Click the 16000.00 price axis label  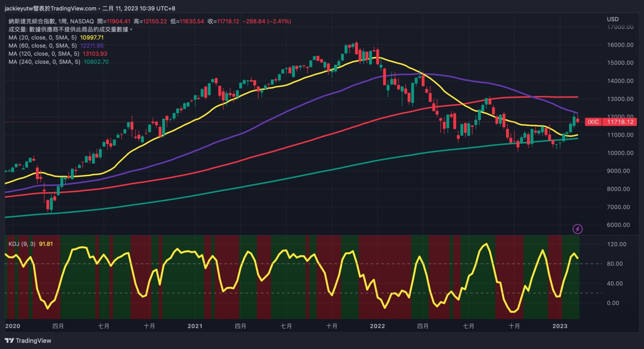[620, 45]
